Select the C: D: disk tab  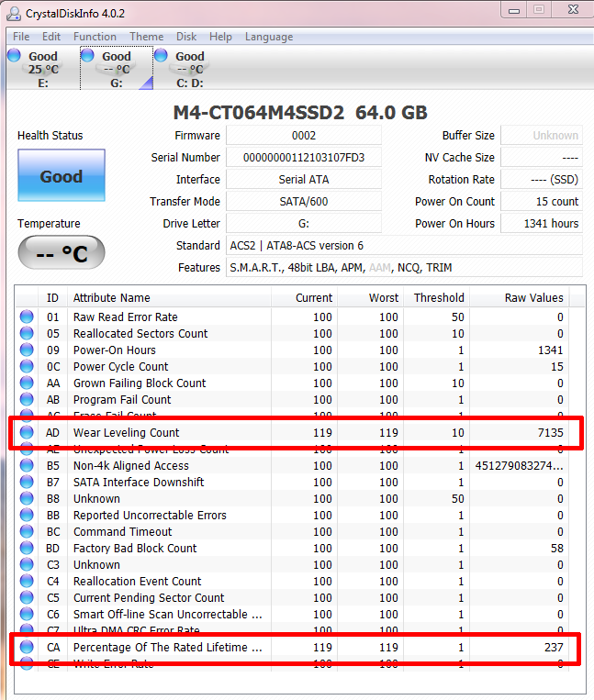pyautogui.click(x=190, y=68)
